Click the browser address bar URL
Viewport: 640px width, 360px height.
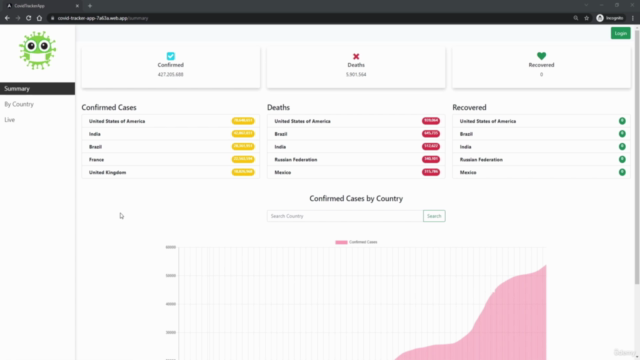(x=103, y=18)
